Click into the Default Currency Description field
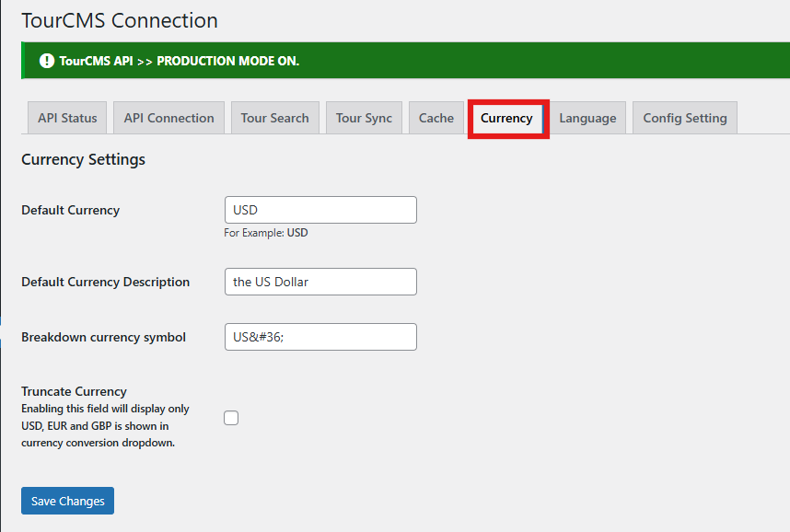The width and height of the screenshot is (790, 532). coord(320,282)
